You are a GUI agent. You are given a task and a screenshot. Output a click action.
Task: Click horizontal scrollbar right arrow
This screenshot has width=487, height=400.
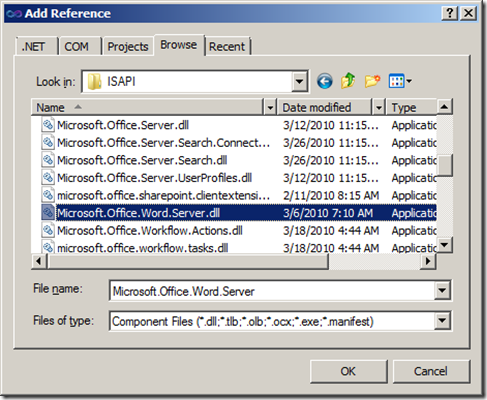[428, 261]
